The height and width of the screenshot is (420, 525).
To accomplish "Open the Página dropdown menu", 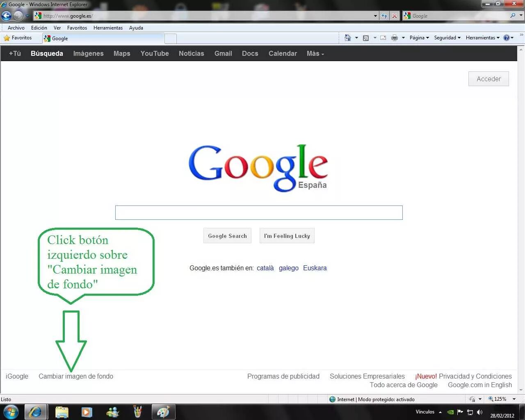I will pyautogui.click(x=419, y=38).
